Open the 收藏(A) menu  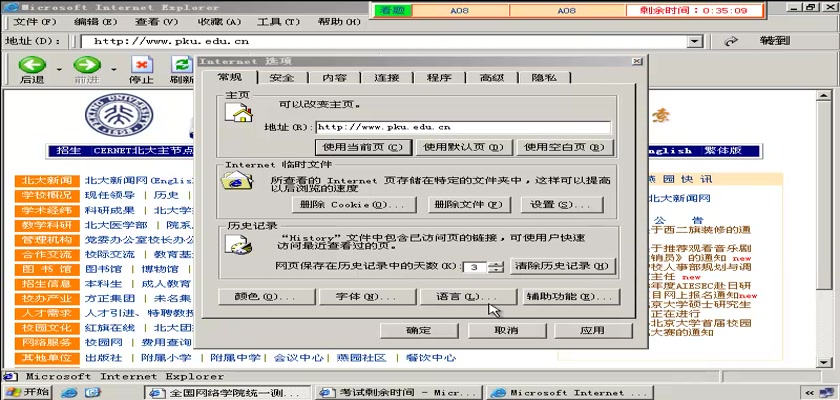220,22
